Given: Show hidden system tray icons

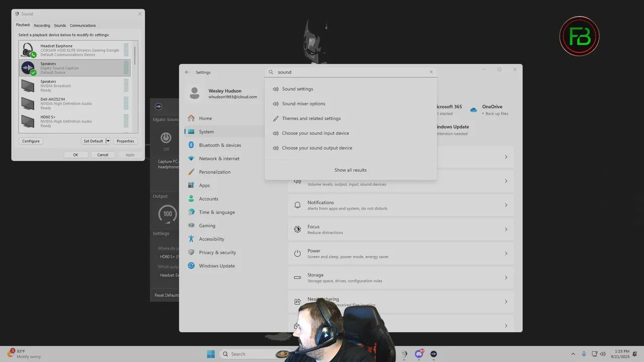Looking at the screenshot, I should (573, 354).
